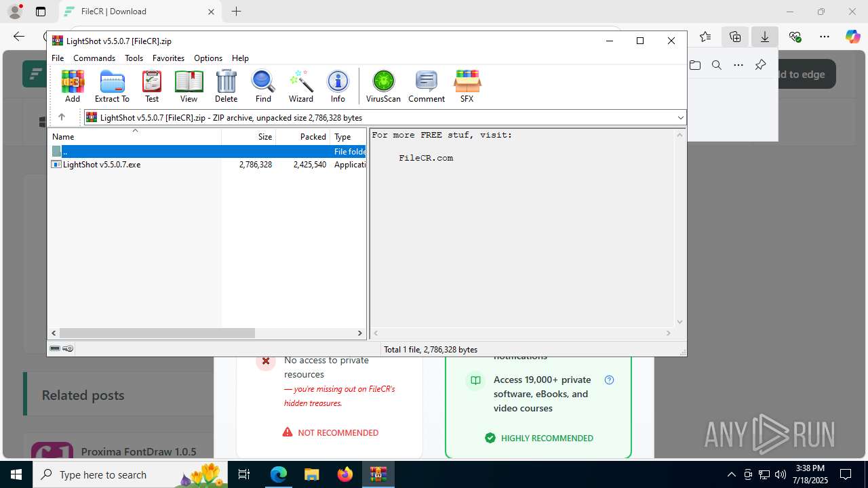Sort file list by Size column
This screenshot has height=488, width=868.
(x=248, y=136)
